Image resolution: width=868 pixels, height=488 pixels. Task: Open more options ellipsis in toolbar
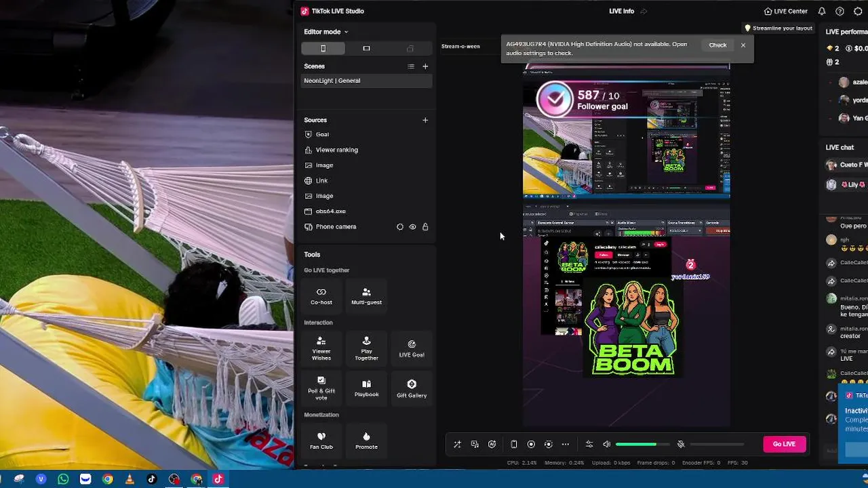(566, 445)
